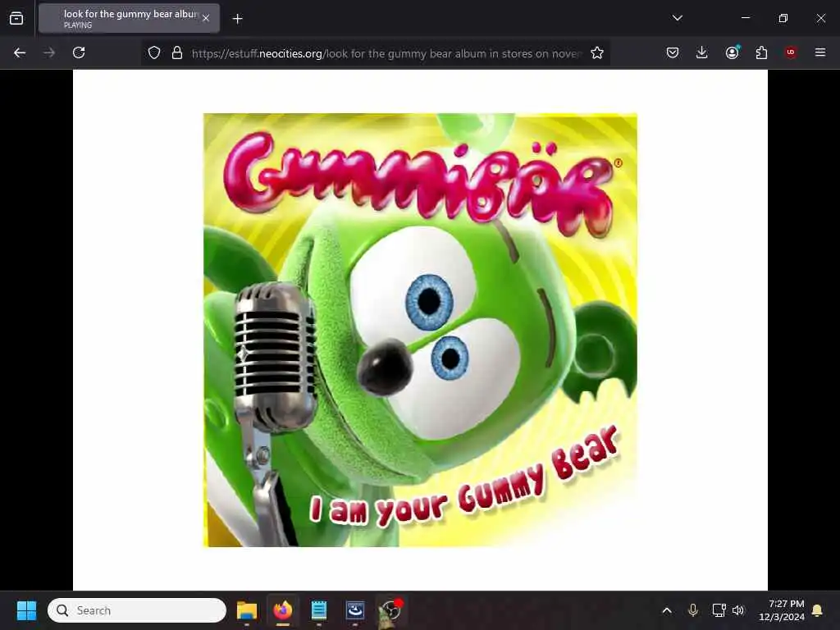This screenshot has height=630, width=840.
Task: Open Windows Start menu
Action: tap(26, 610)
